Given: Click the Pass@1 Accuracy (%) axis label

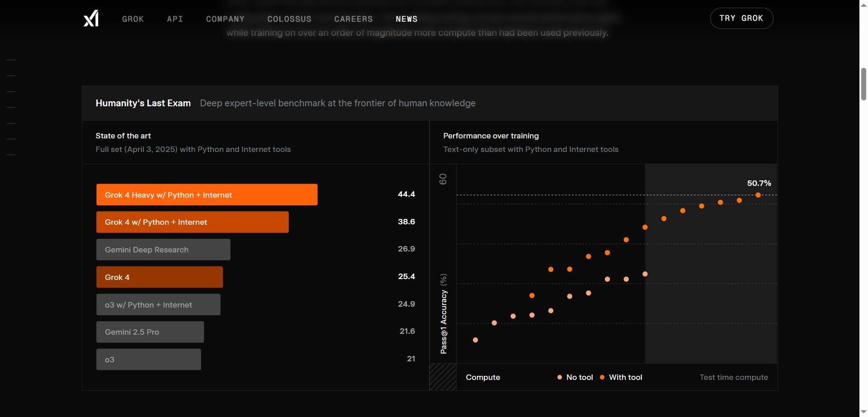Looking at the screenshot, I should pos(443,313).
